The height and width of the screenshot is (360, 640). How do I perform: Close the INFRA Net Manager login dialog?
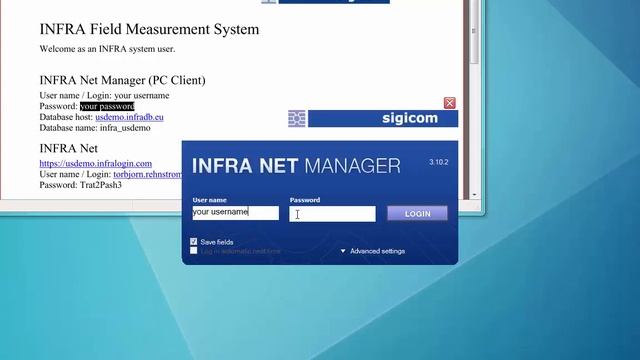pyautogui.click(x=449, y=103)
